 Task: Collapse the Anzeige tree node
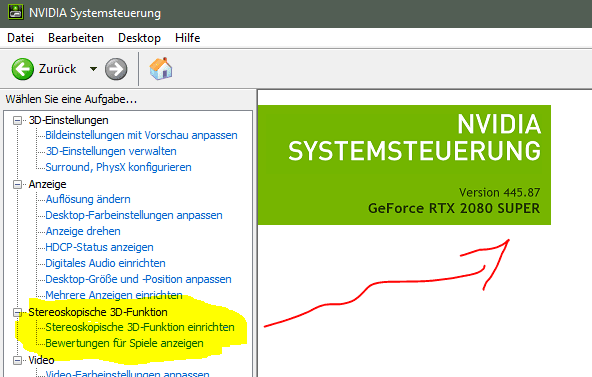coord(17,184)
